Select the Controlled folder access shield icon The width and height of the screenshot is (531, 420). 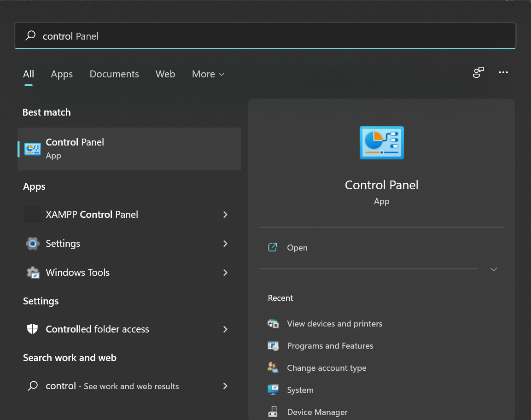32,329
